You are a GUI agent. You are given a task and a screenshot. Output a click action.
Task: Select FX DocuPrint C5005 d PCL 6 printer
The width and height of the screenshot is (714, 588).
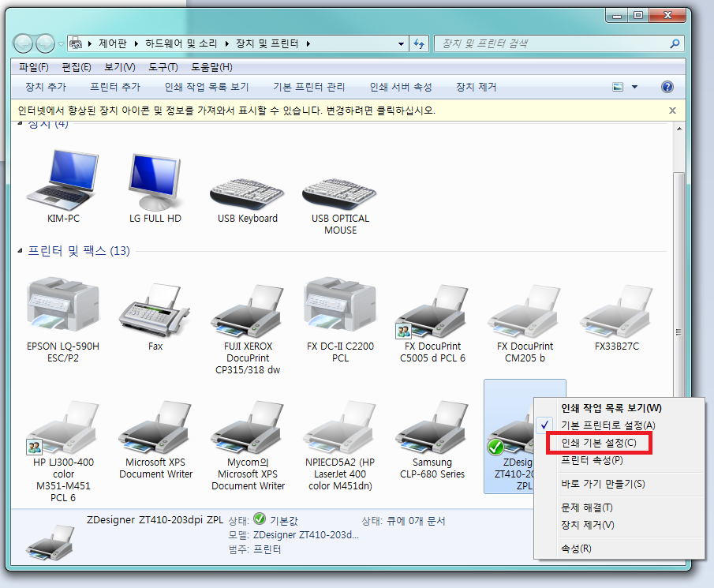click(432, 312)
